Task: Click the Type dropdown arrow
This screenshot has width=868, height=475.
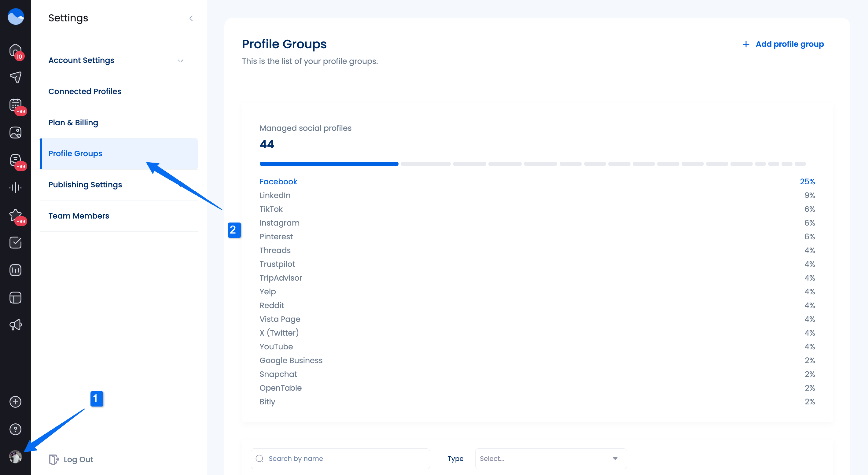Action: 615,458
